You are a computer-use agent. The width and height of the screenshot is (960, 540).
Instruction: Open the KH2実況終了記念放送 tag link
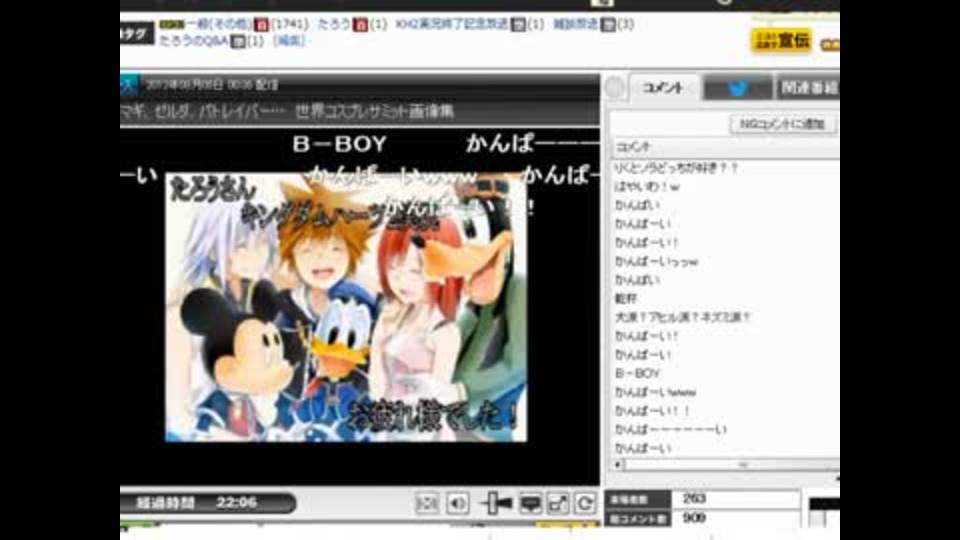click(x=452, y=24)
